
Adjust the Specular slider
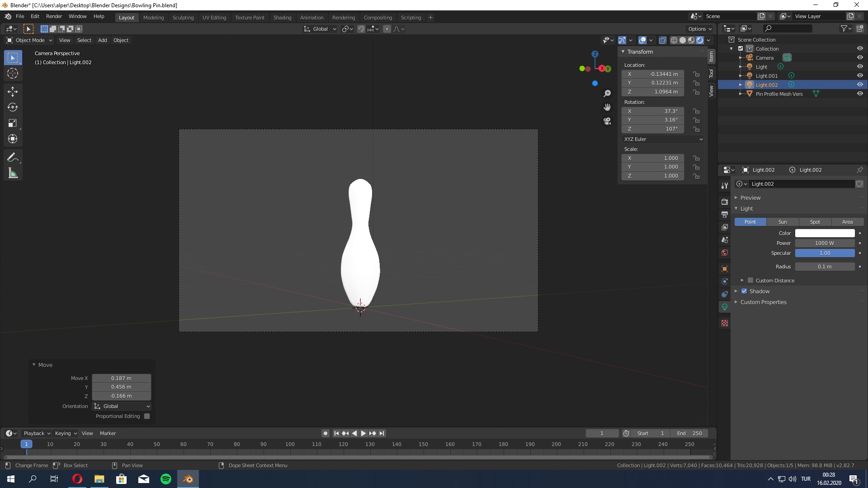pyautogui.click(x=825, y=253)
